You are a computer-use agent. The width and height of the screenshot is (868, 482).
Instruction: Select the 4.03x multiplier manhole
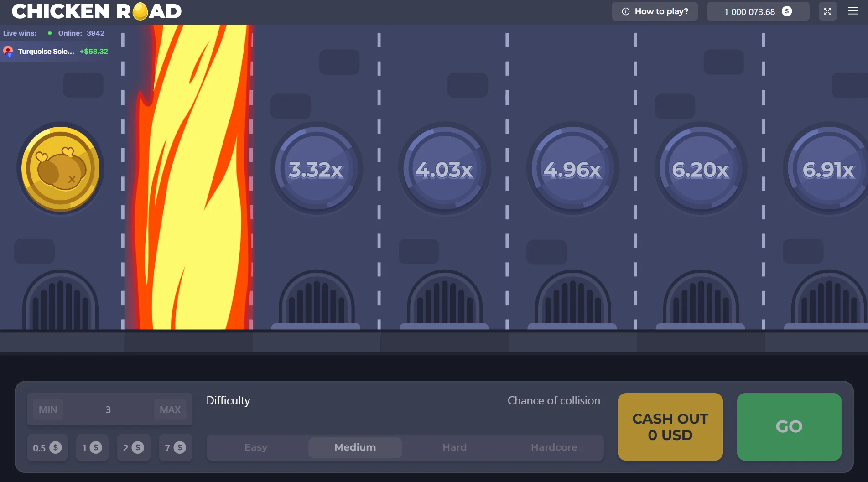445,169
